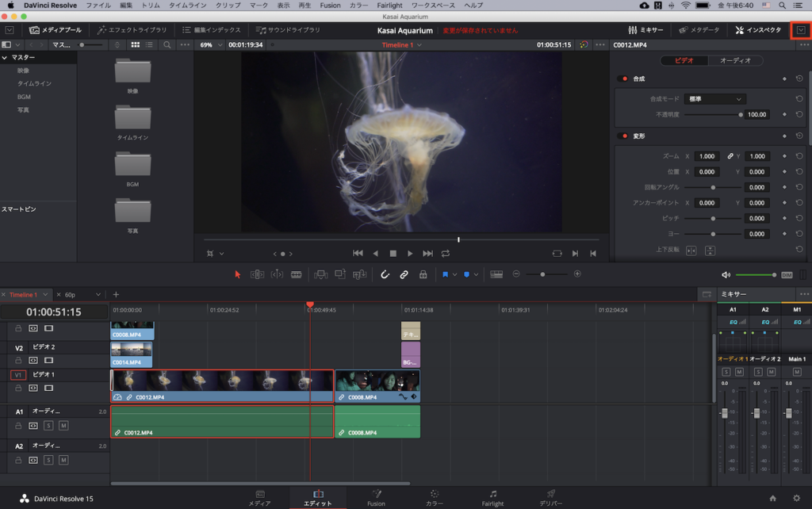The image size is (812, 509).
Task: Click the position lock icon in timeline toolbar
Action: (x=423, y=274)
